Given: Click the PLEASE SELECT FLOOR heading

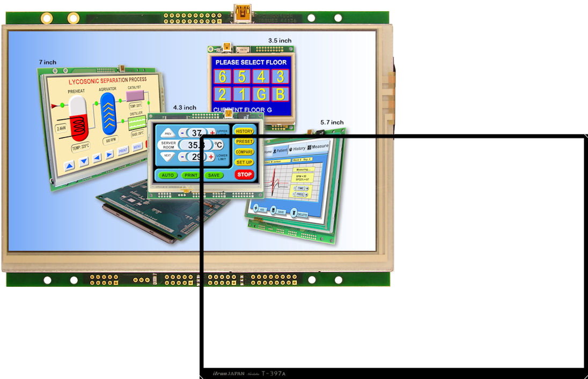Looking at the screenshot, I should pyautogui.click(x=251, y=62).
